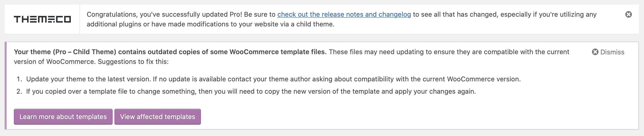Click the 'Suggestions to fix this' text
This screenshot has width=644, height=136.
(x=133, y=62)
